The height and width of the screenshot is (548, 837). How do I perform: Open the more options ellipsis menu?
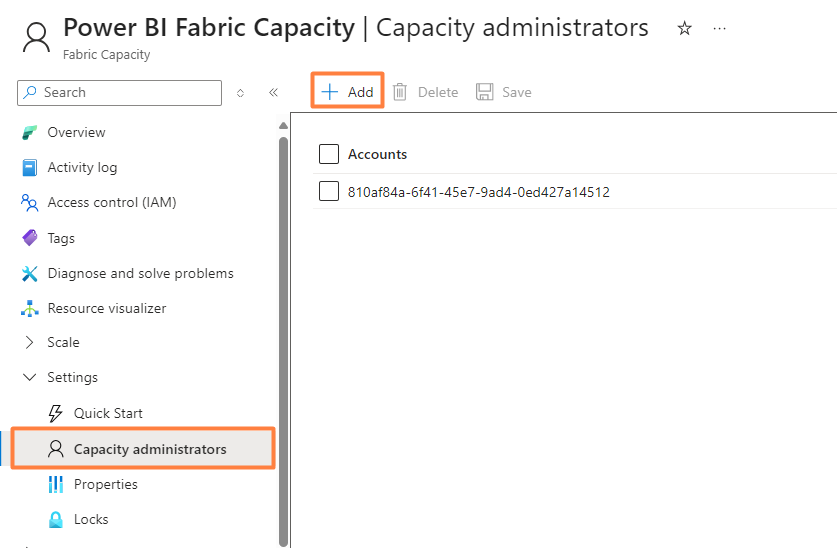[x=720, y=29]
